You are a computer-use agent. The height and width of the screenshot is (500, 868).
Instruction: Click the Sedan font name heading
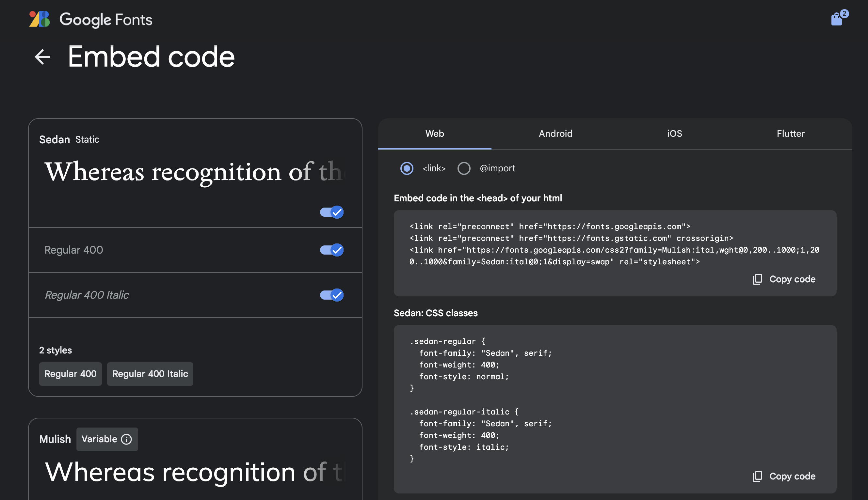[55, 139]
